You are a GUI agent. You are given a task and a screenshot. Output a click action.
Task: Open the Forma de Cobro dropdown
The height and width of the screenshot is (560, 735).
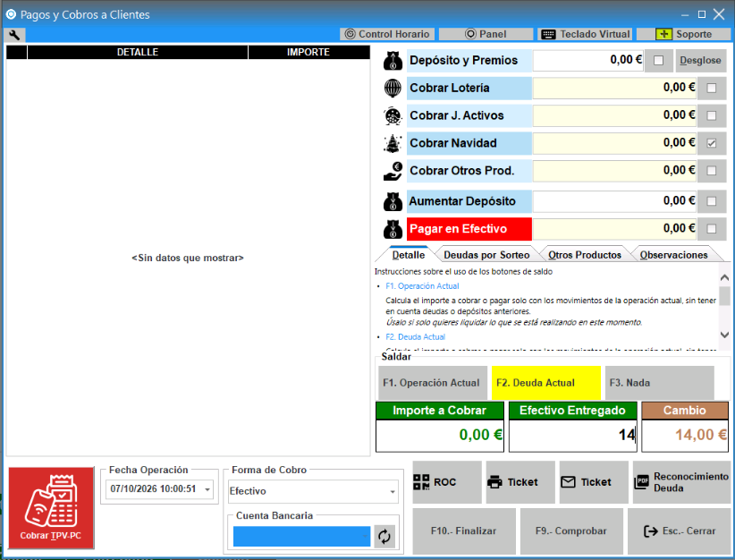click(393, 491)
